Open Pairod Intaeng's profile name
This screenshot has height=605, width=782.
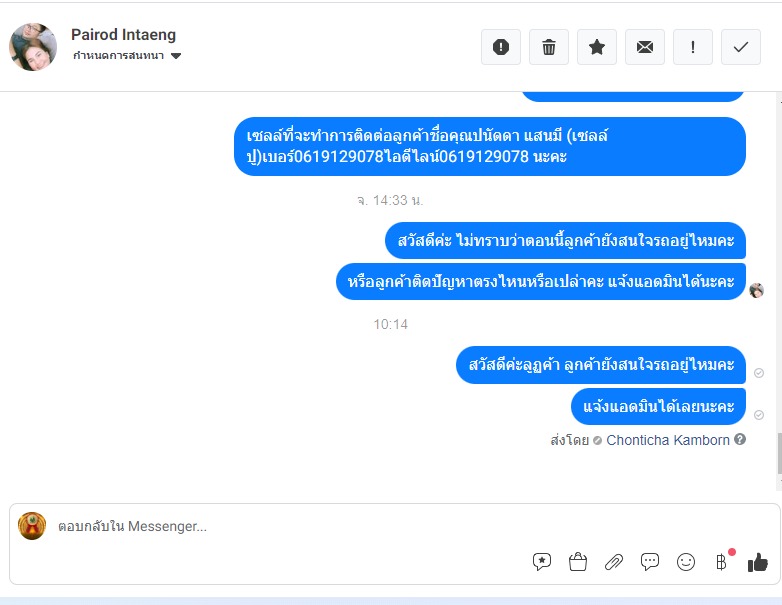123,34
